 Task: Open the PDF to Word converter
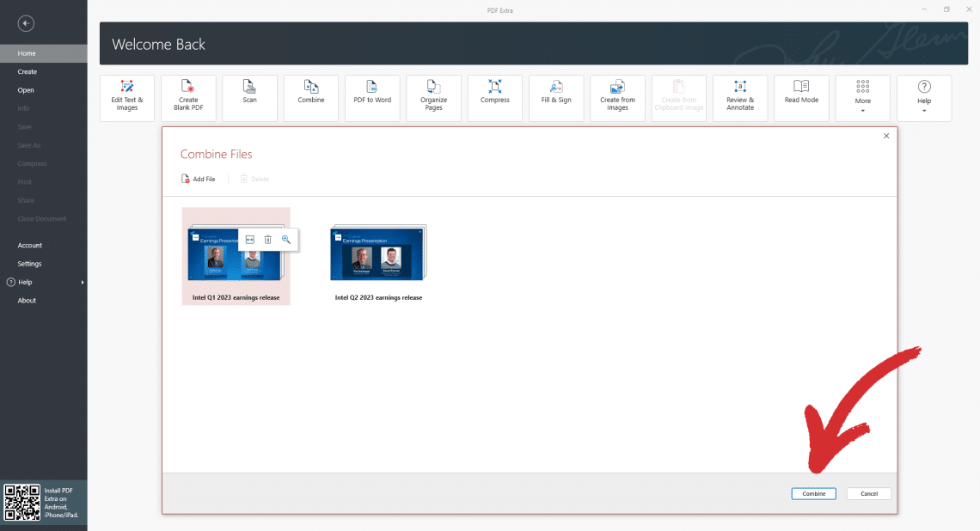coord(371,97)
